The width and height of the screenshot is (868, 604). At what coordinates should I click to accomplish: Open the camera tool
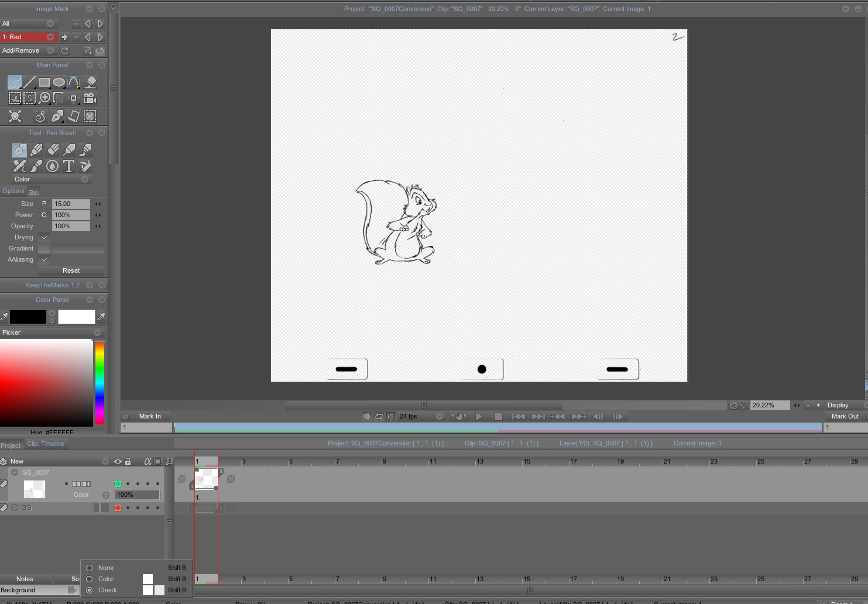(90, 98)
